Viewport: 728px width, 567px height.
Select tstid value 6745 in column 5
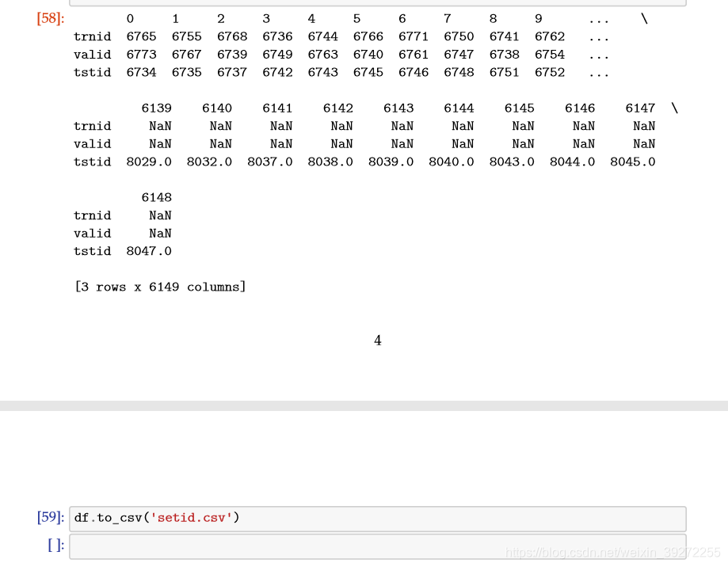point(368,72)
